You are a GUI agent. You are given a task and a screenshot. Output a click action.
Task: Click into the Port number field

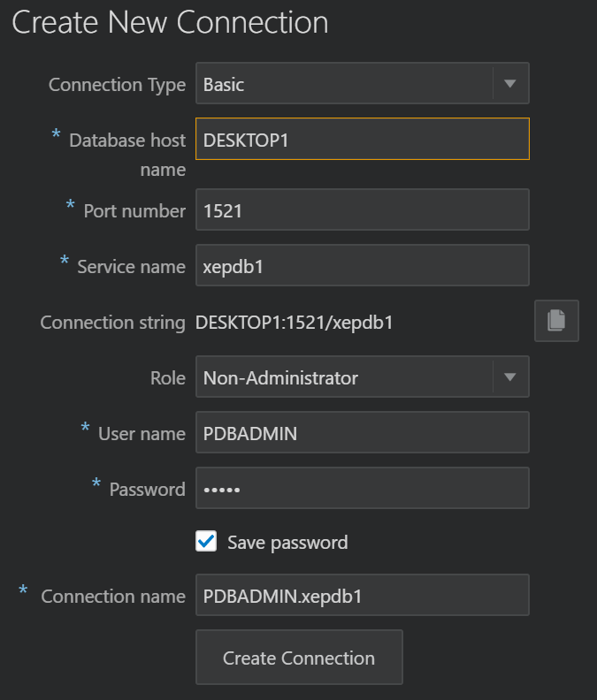coord(362,210)
